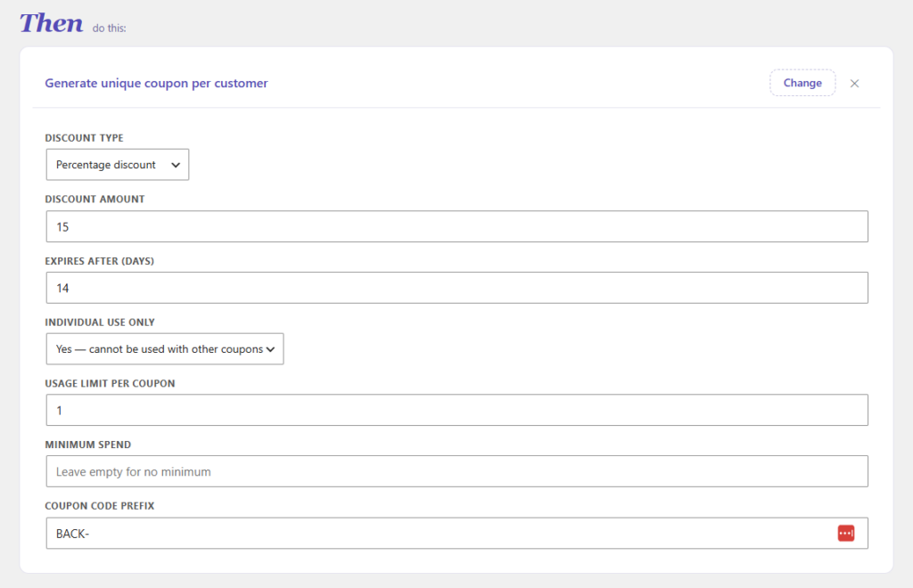Viewport: 913px width, 588px height.
Task: Click the 'DISCOUNT TYPE' label
Action: coord(85,138)
